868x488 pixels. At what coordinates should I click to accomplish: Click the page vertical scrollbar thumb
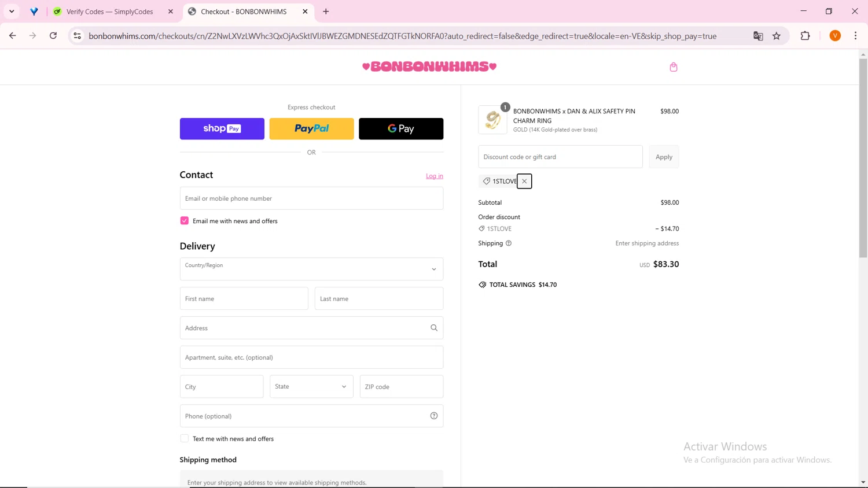(x=863, y=157)
